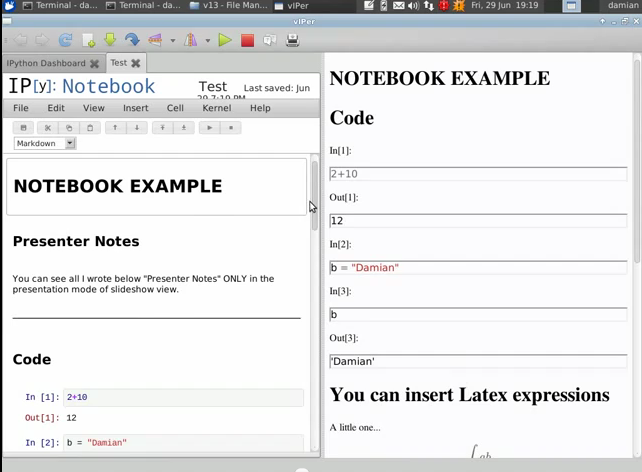This screenshot has height=472, width=642.
Task: Run the cell with notebook play icon
Action: coord(209,128)
